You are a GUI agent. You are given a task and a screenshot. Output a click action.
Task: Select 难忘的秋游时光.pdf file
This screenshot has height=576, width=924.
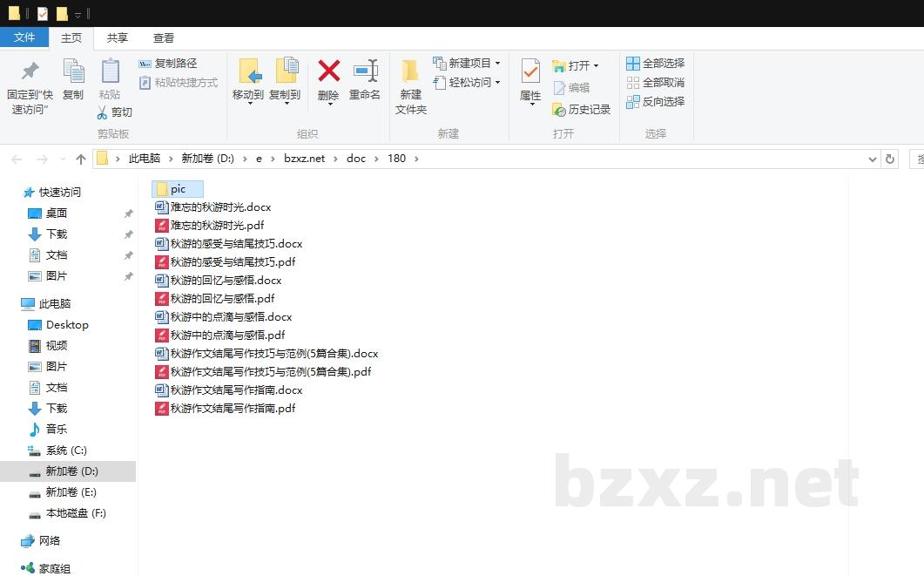[217, 226]
